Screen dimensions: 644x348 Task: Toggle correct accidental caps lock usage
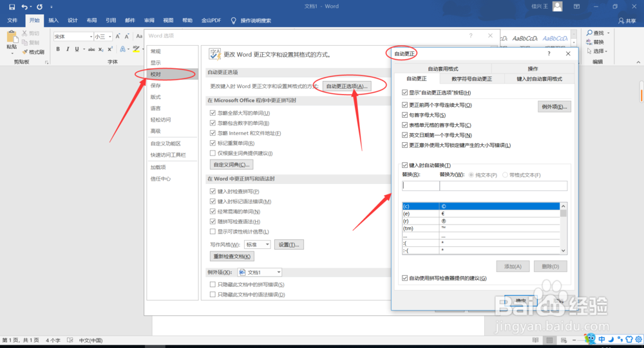pyautogui.click(x=404, y=145)
